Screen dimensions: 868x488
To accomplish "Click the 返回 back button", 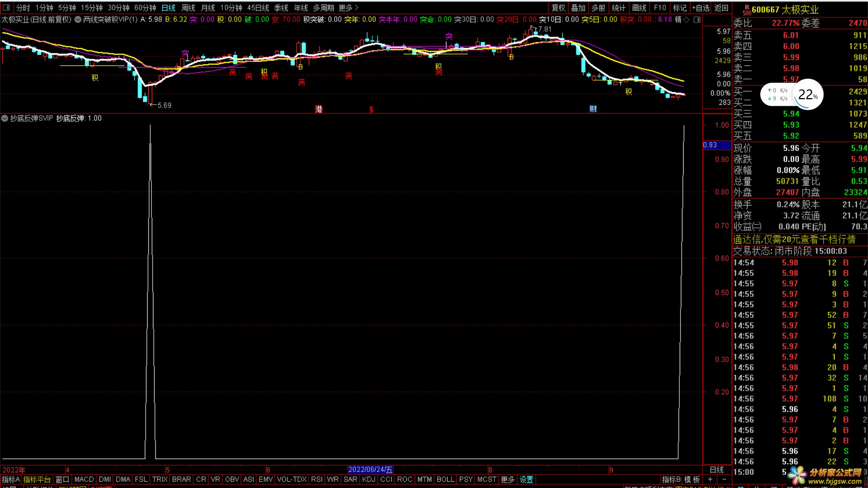I will point(722,8).
